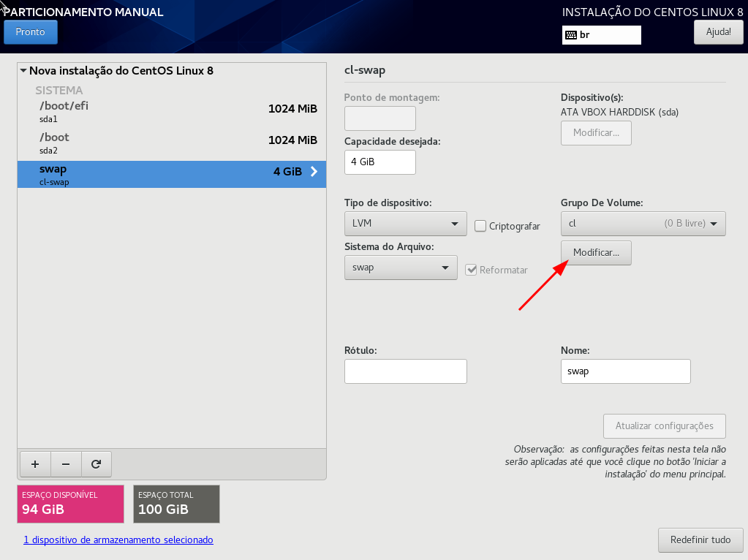Image resolution: width=748 pixels, height=560 pixels.
Task: Click the INSTALAÇÃO DO CENTOS LINUX 8 title
Action: (x=653, y=12)
